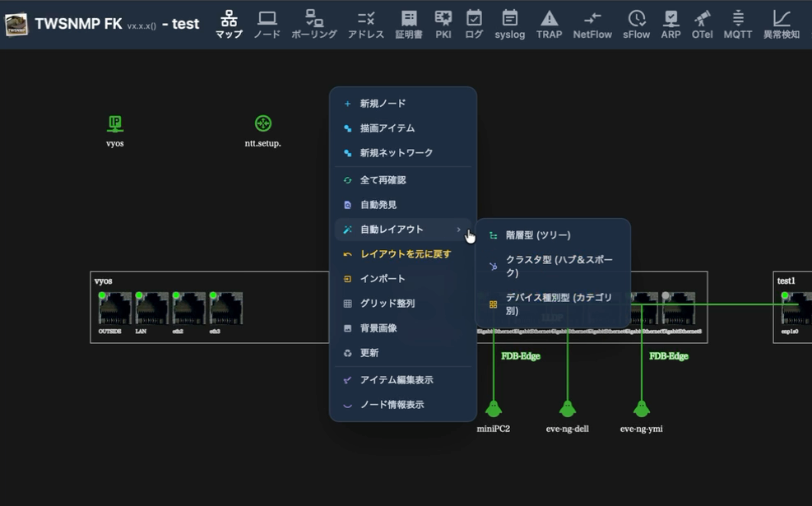Viewport: 812px width, 506px height.
Task: Select 階層型 (ツリー) layout option
Action: point(553,235)
